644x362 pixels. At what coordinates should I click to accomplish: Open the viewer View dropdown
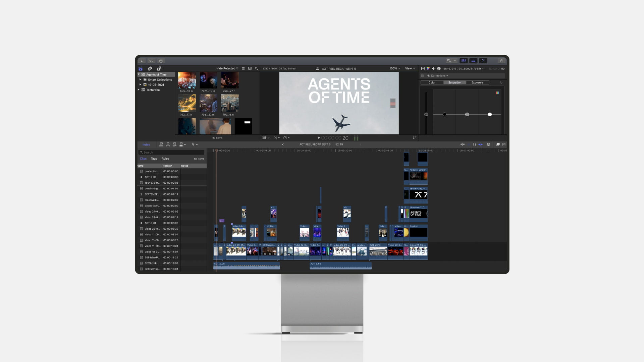(x=410, y=68)
